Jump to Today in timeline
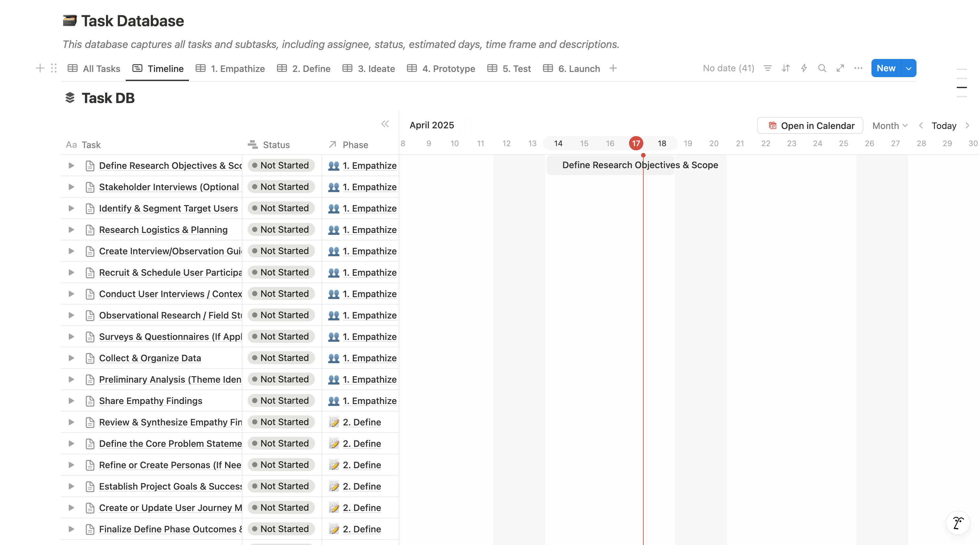 click(x=944, y=125)
